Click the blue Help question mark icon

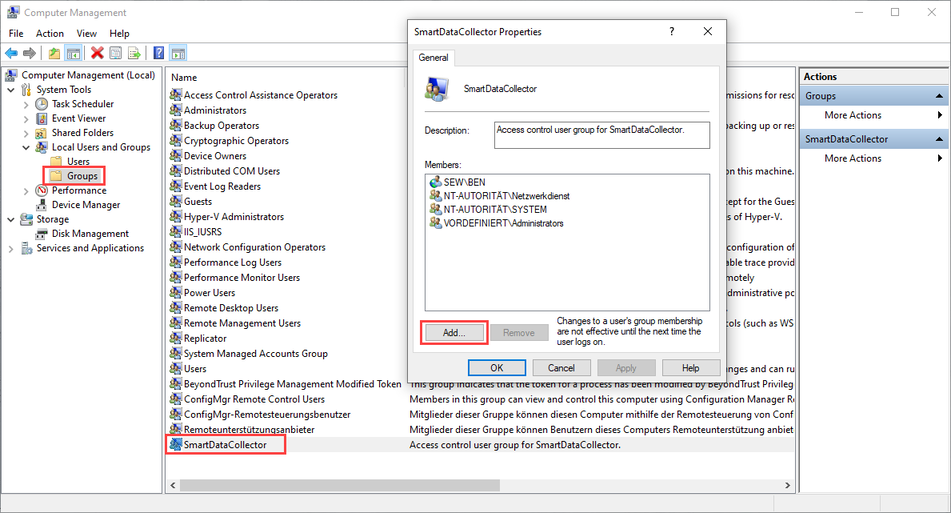[159, 53]
